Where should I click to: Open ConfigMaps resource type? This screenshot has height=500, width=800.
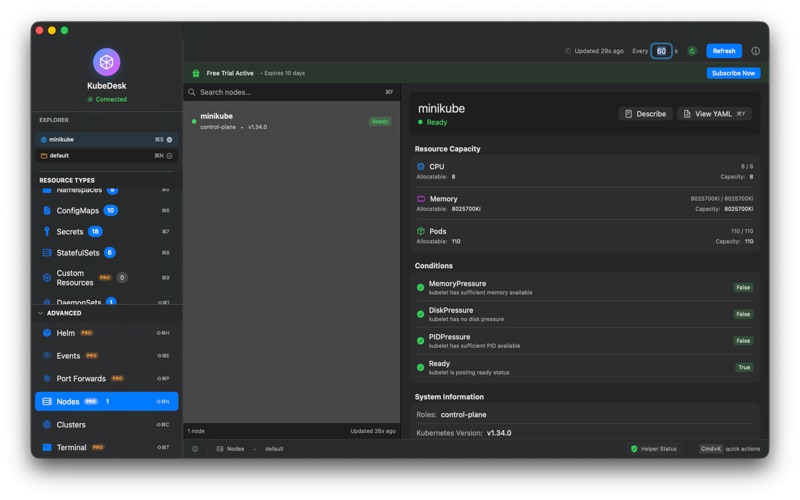pos(107,210)
